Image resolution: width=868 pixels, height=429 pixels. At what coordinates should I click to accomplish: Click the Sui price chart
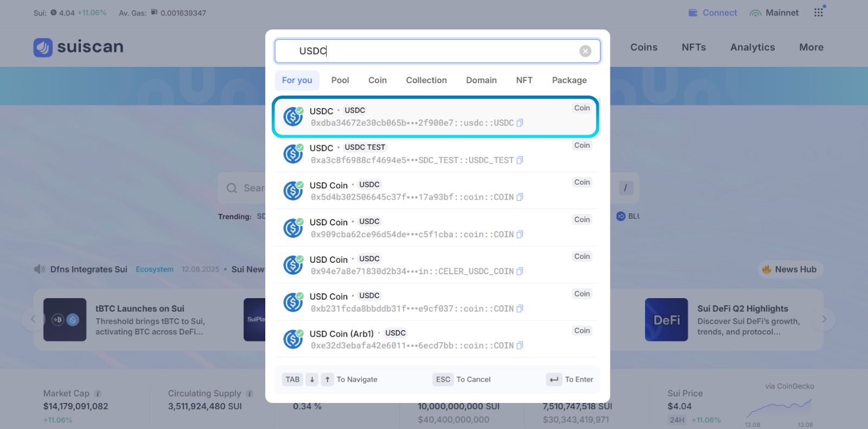pos(779,408)
